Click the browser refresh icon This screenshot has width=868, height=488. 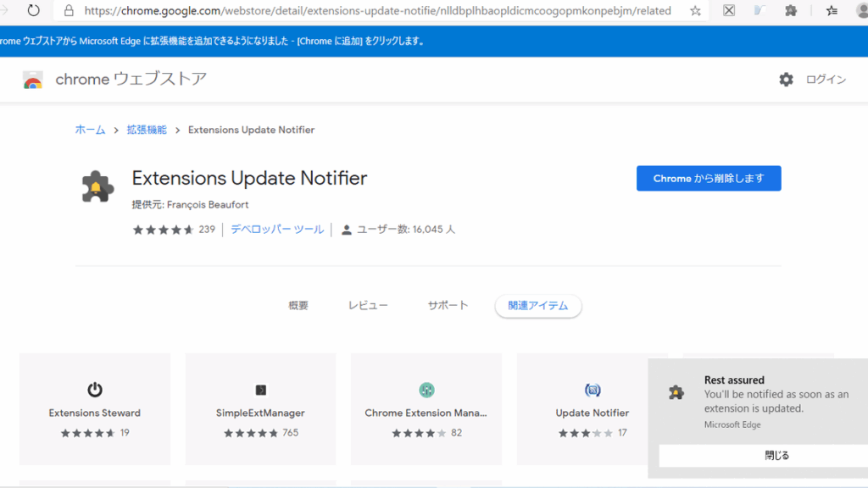(34, 11)
